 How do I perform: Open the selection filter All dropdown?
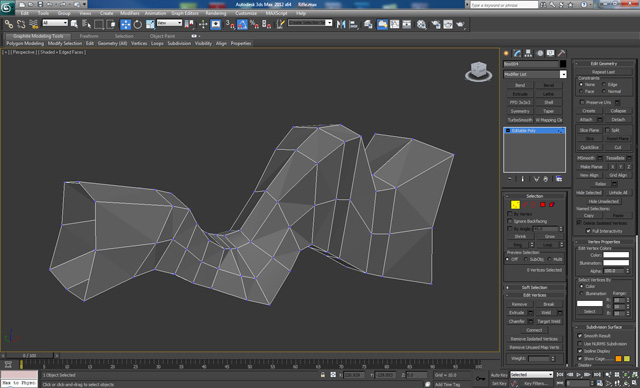coord(55,23)
